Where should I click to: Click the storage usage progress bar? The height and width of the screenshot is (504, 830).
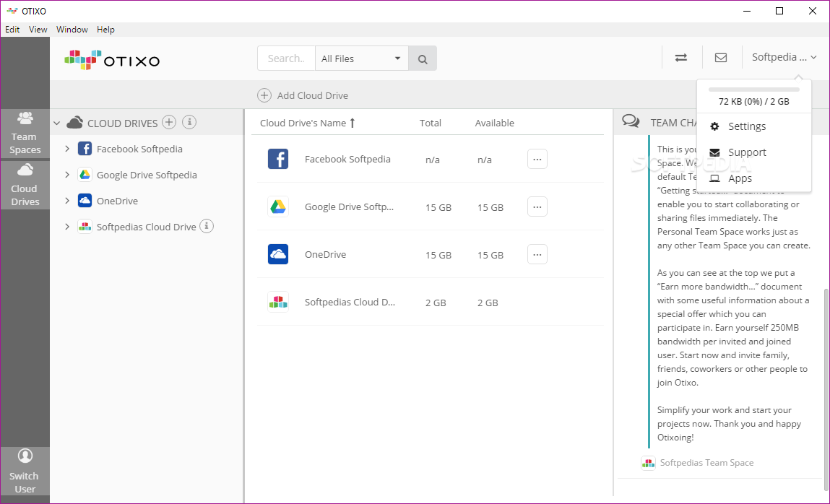(x=753, y=90)
